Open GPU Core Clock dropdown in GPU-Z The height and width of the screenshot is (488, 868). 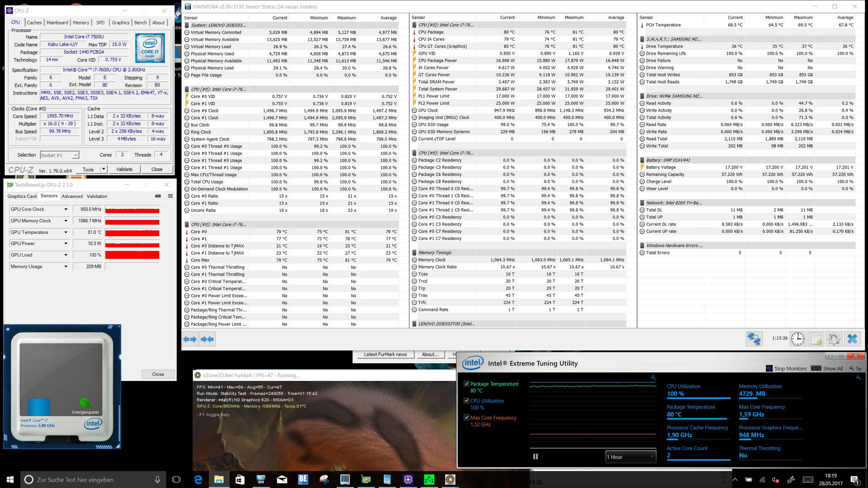tap(66, 209)
